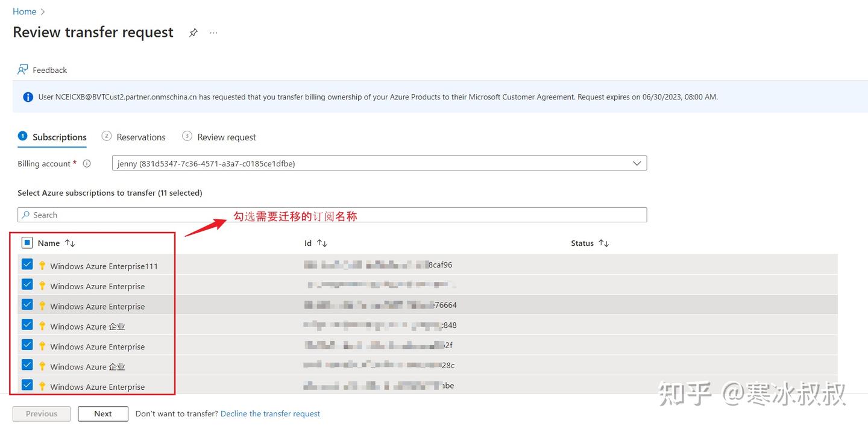
Task: Click the Next button
Action: click(102, 413)
